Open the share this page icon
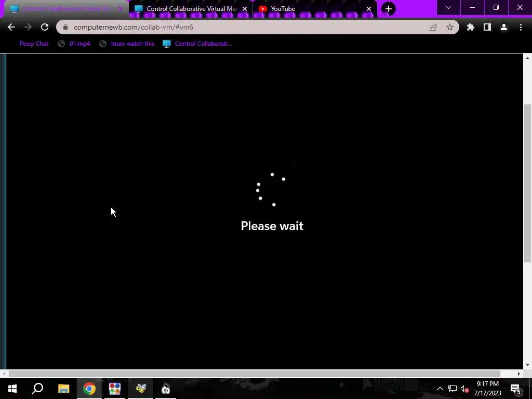Image resolution: width=532 pixels, height=399 pixels. [433, 27]
